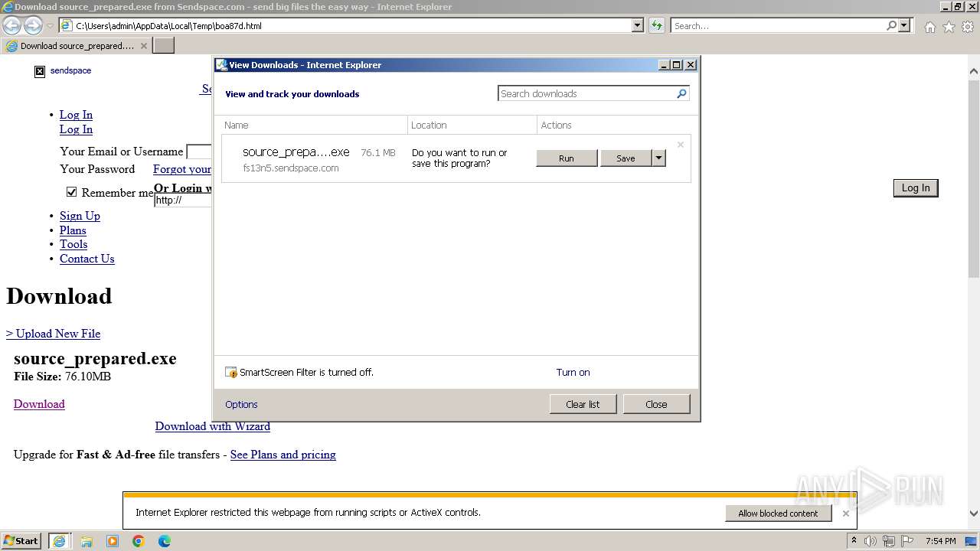Click the second 'Log In' link
The height and width of the screenshot is (551, 980).
(x=76, y=129)
